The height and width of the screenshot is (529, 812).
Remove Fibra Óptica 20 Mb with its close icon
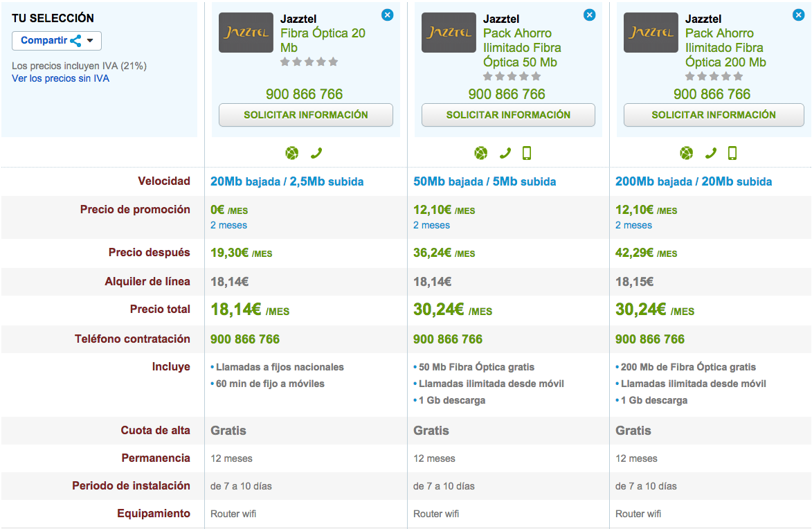pyautogui.click(x=388, y=15)
